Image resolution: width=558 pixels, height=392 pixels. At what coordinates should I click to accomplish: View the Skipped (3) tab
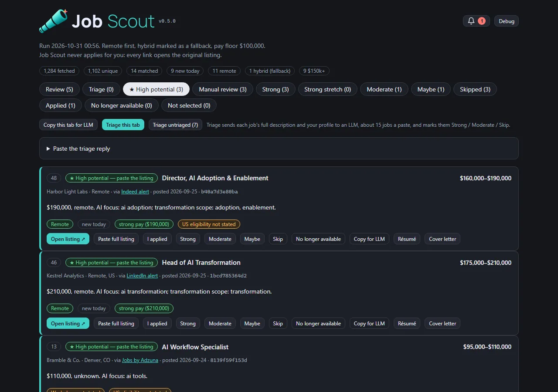(475, 89)
